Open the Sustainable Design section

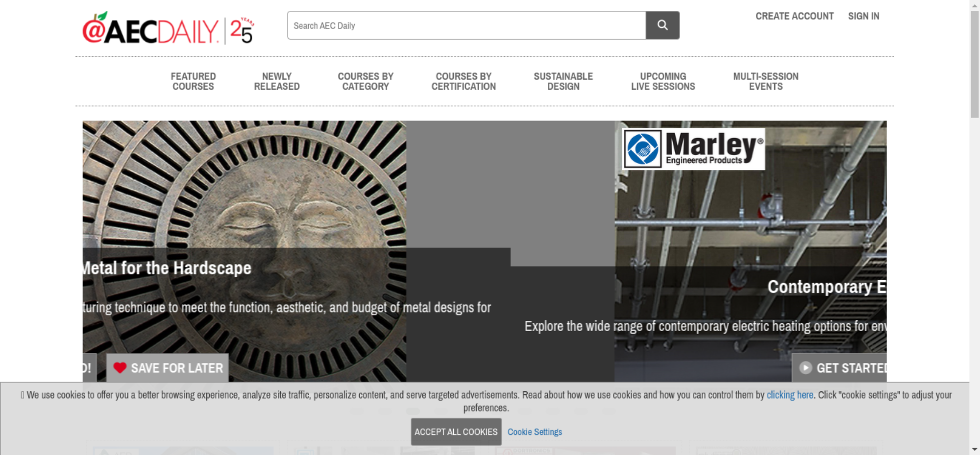coord(563,81)
